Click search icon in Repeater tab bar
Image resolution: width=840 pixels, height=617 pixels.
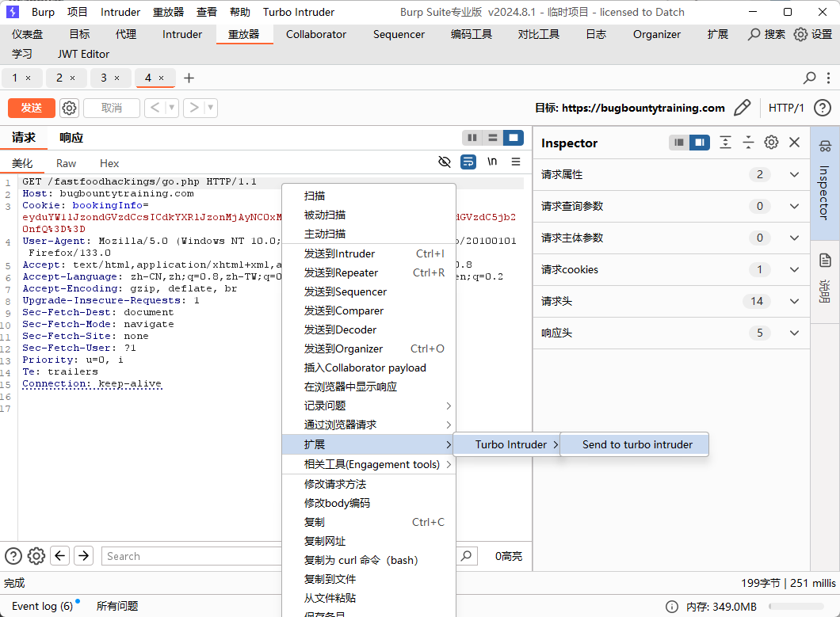809,78
